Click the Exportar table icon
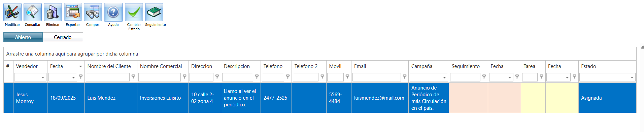The height and width of the screenshot is (138, 644). click(x=73, y=12)
